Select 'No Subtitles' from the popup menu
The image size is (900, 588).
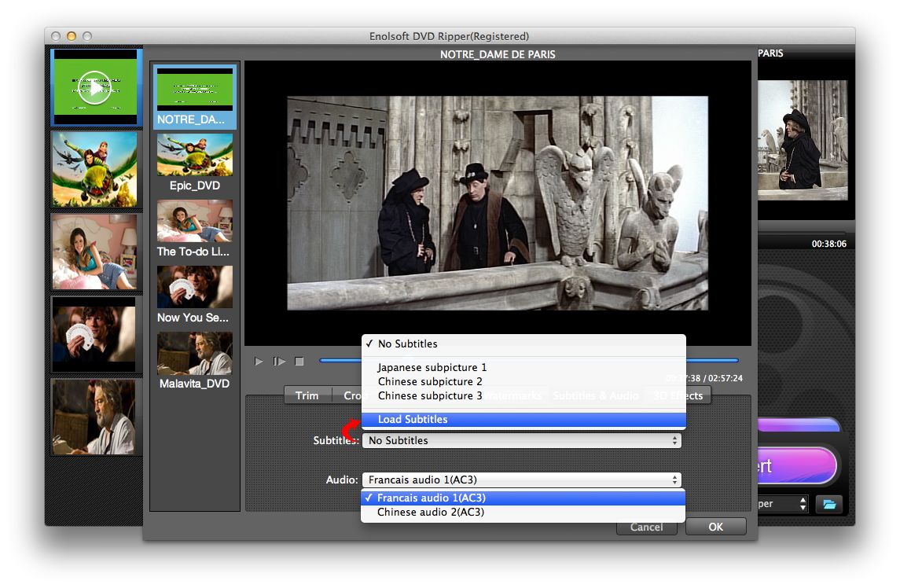coord(523,344)
